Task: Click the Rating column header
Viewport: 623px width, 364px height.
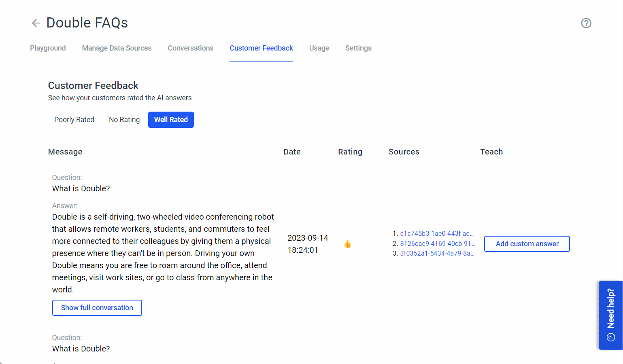Action: pyautogui.click(x=350, y=152)
